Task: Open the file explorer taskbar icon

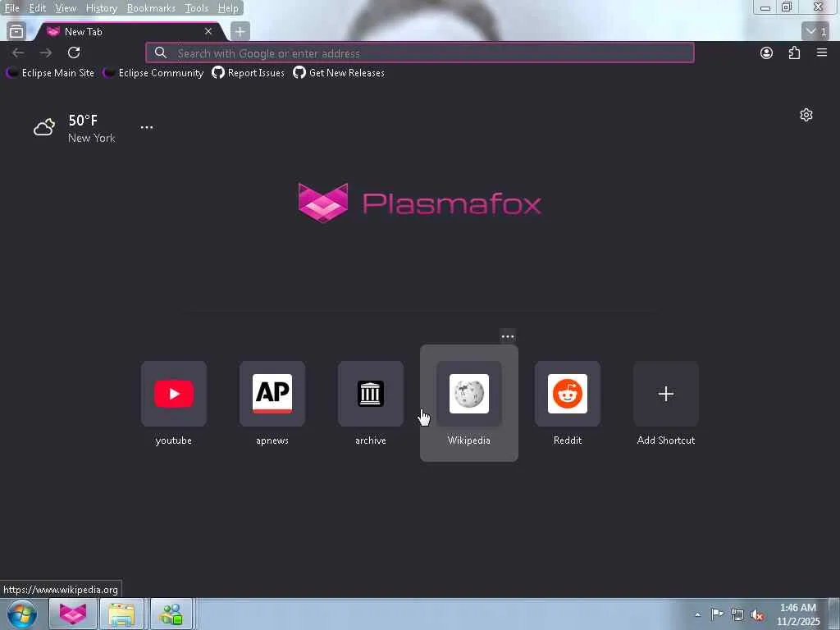Action: [121, 614]
